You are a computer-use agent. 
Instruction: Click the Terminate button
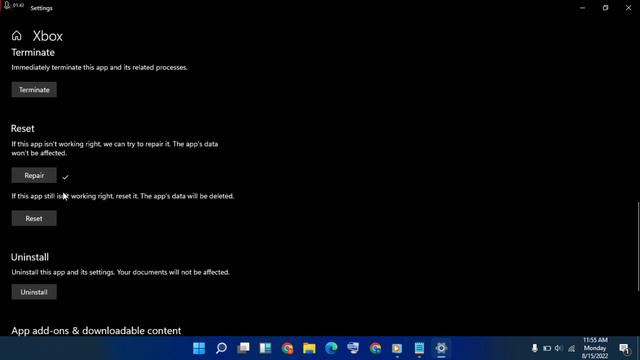click(34, 90)
